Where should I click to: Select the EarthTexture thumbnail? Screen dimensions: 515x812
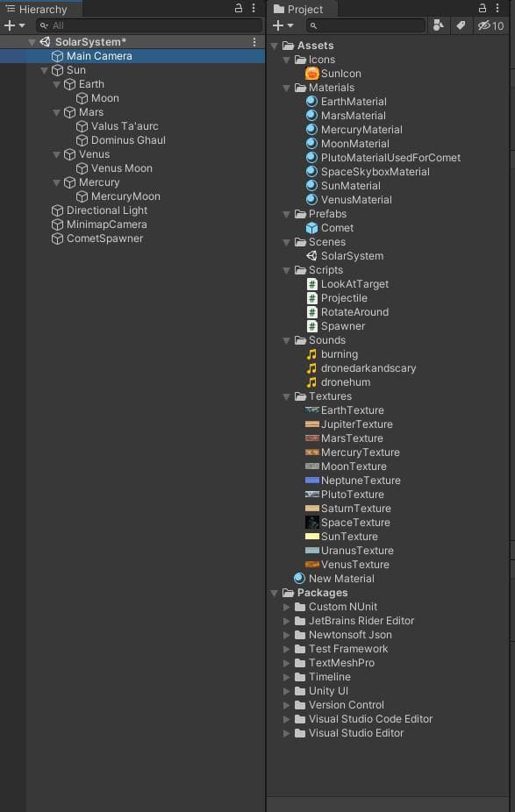[x=312, y=410]
